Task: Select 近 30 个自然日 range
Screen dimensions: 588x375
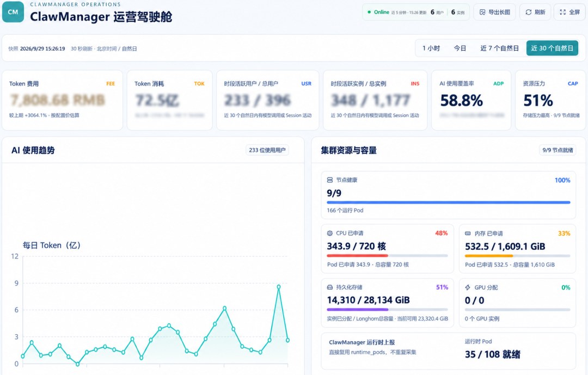Action: pyautogui.click(x=552, y=48)
